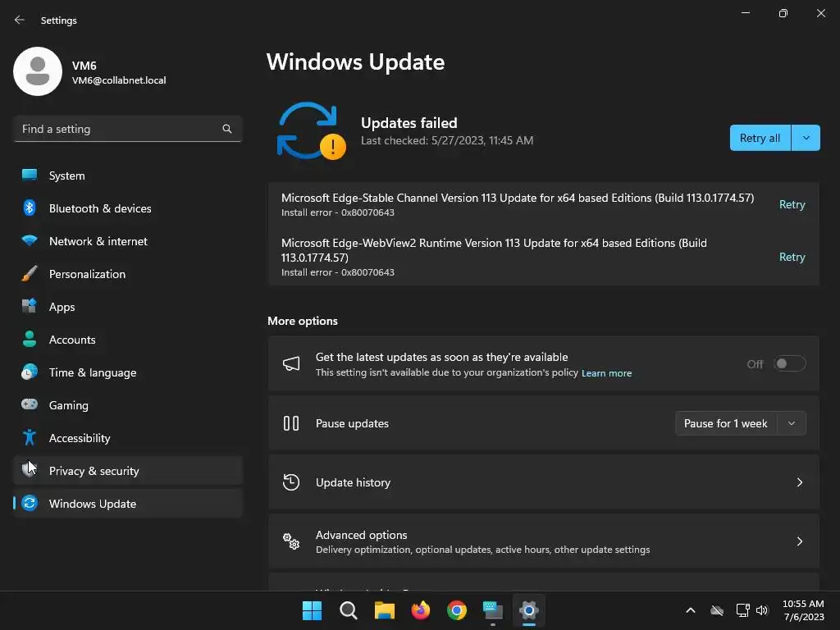
Task: Click the gears icon beside Advanced options
Action: point(291,541)
